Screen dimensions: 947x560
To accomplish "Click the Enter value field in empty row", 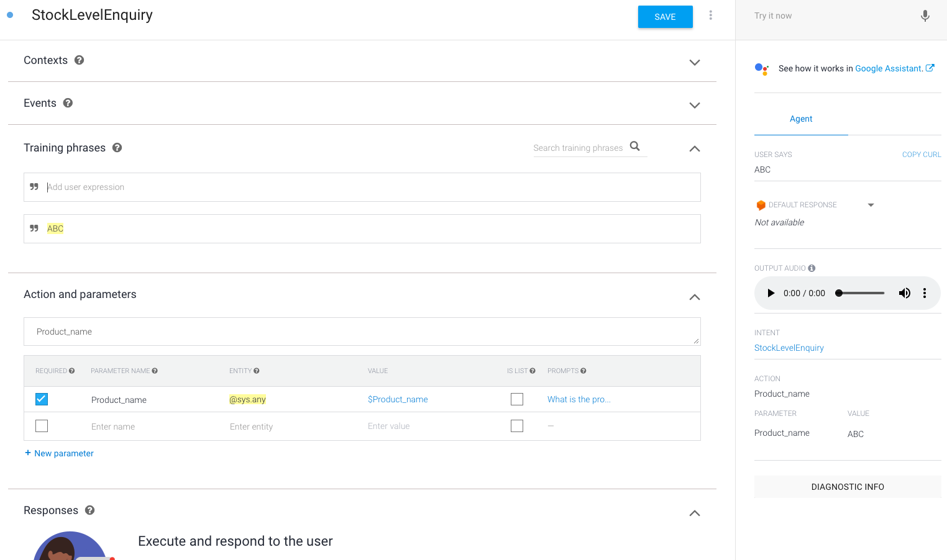I will pyautogui.click(x=388, y=426).
